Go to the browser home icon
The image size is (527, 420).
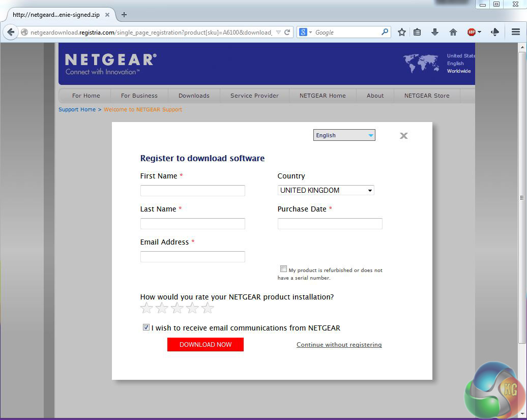[x=453, y=32]
